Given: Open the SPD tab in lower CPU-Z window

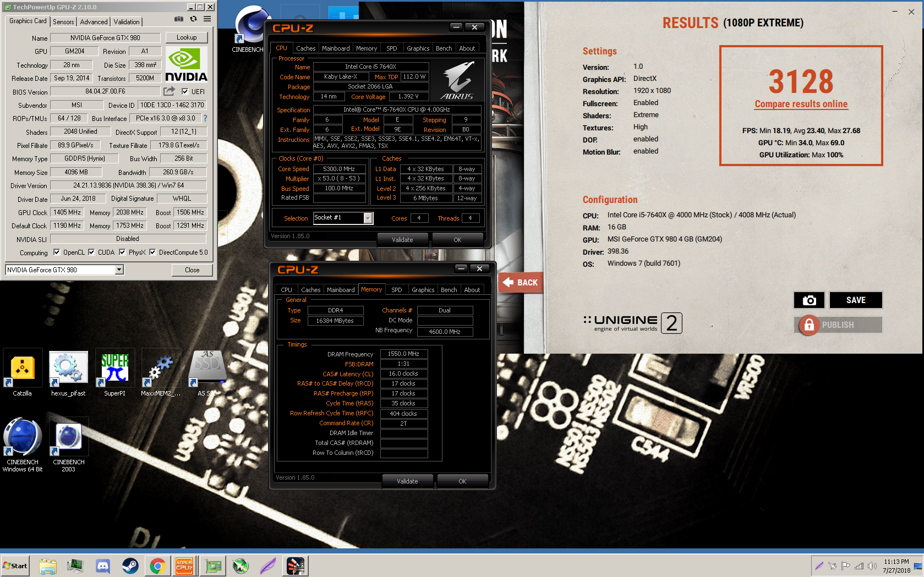Looking at the screenshot, I should pyautogui.click(x=397, y=290).
